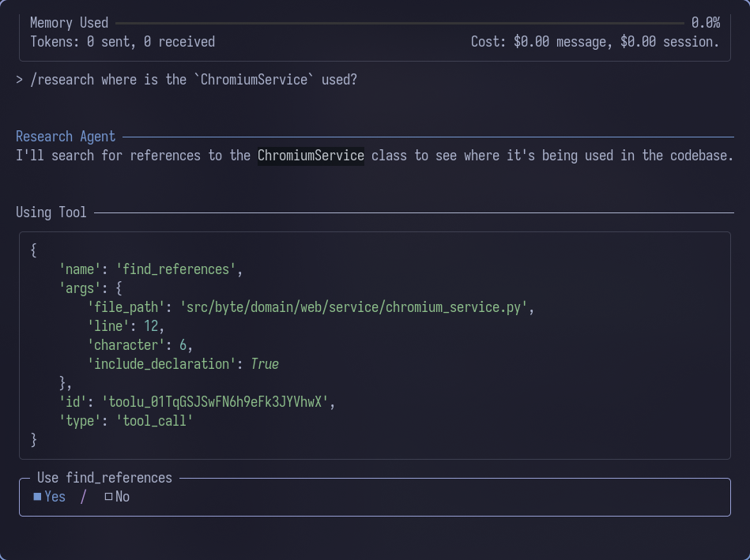Select the No option to reject the tool
This screenshot has width=750, height=560.
(124, 497)
